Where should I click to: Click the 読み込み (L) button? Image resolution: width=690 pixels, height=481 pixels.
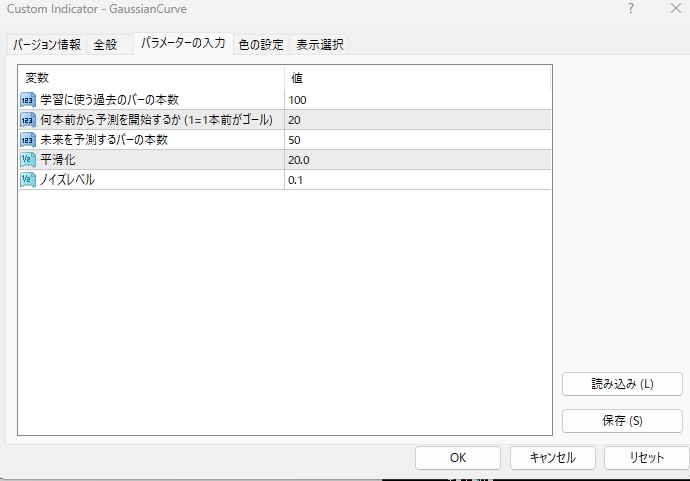click(x=622, y=384)
